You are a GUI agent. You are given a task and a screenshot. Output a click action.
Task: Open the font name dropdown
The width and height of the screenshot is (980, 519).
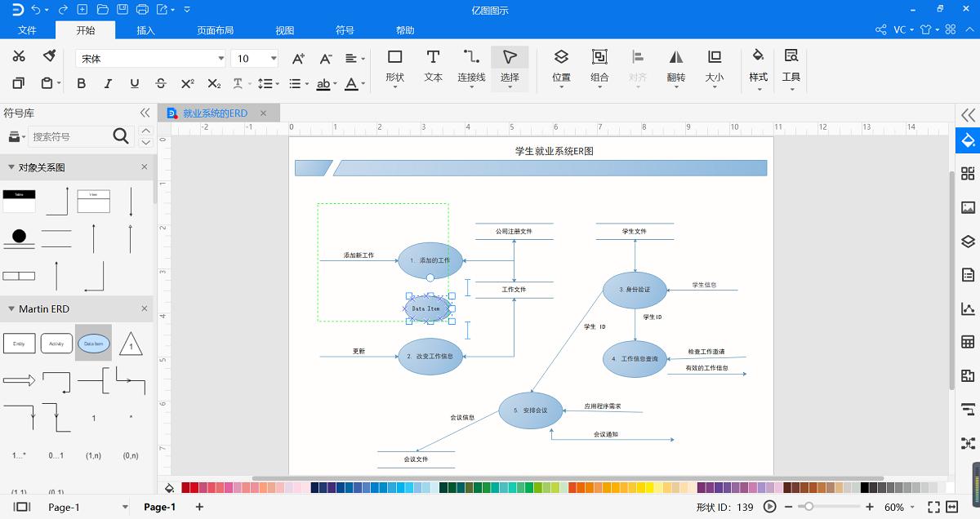pyautogui.click(x=220, y=59)
